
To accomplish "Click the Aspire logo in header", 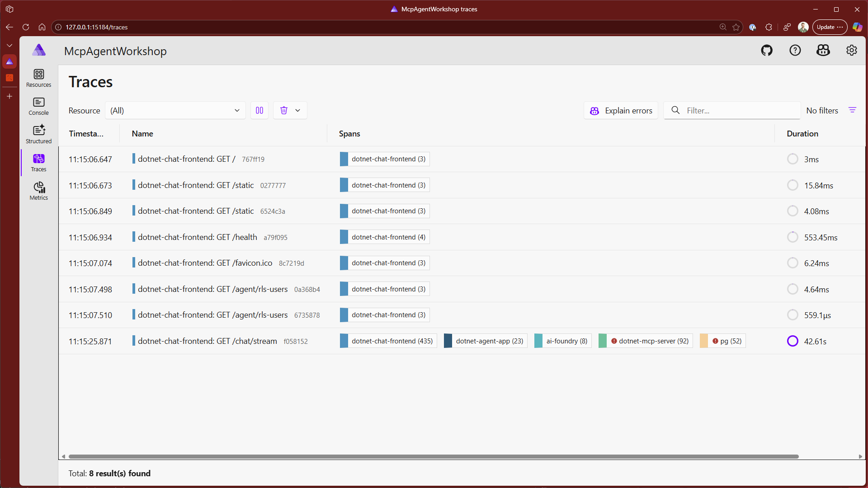I will click(x=39, y=50).
